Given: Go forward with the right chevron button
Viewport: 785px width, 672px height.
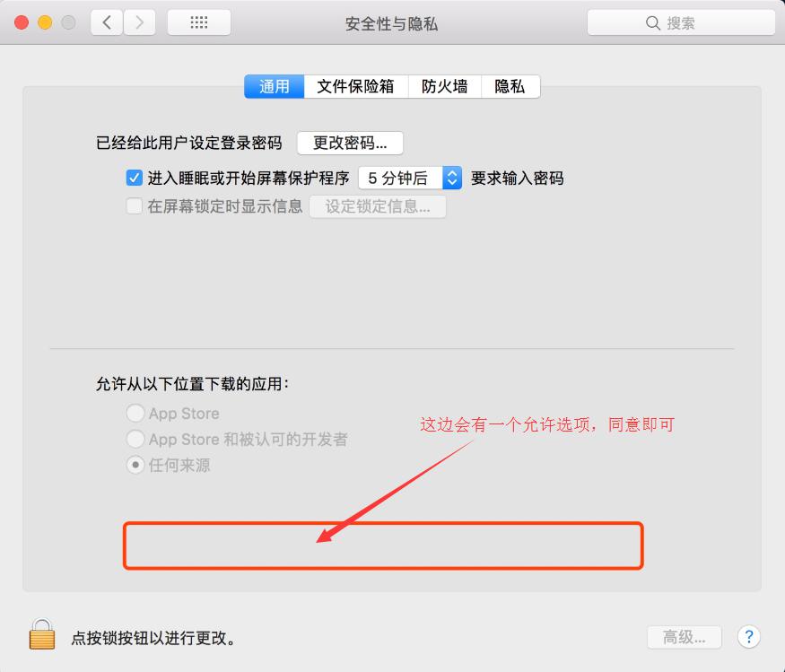Looking at the screenshot, I should pos(140,22).
